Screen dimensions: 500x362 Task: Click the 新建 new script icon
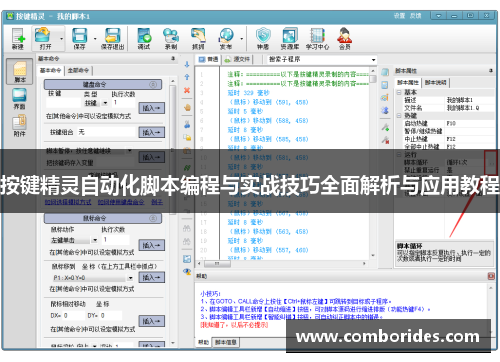pyautogui.click(x=18, y=38)
